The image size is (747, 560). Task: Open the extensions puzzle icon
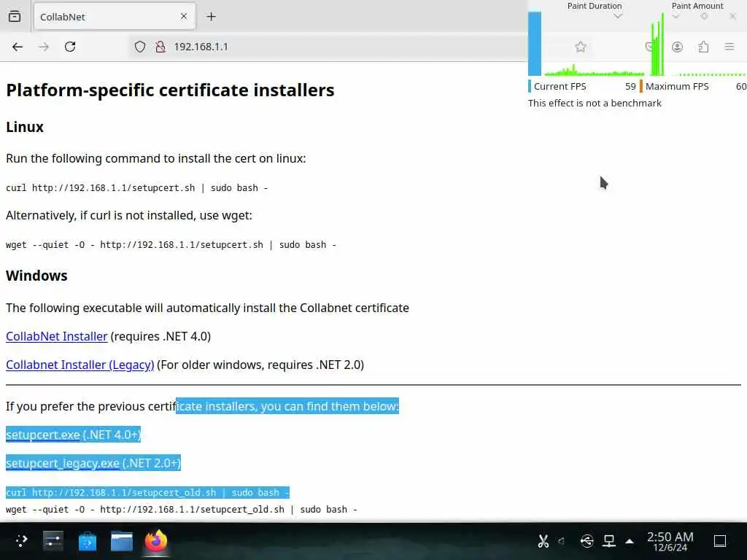click(703, 47)
